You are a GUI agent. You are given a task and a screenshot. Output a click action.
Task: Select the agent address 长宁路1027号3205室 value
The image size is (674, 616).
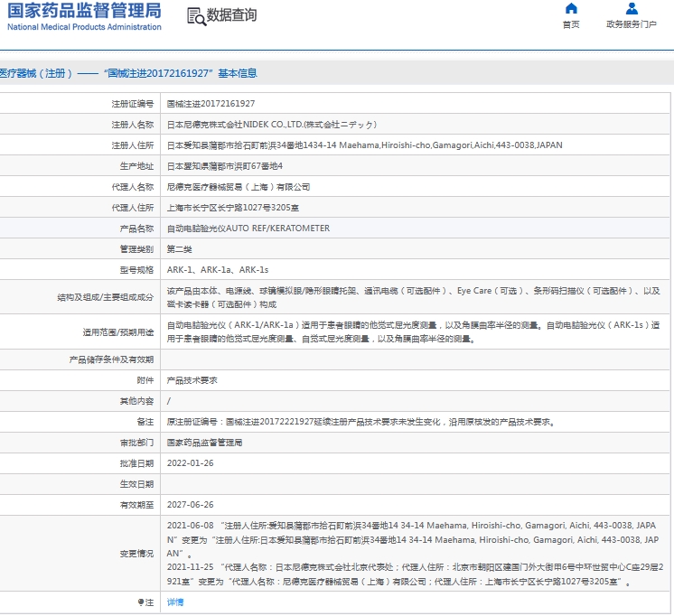[233, 208]
